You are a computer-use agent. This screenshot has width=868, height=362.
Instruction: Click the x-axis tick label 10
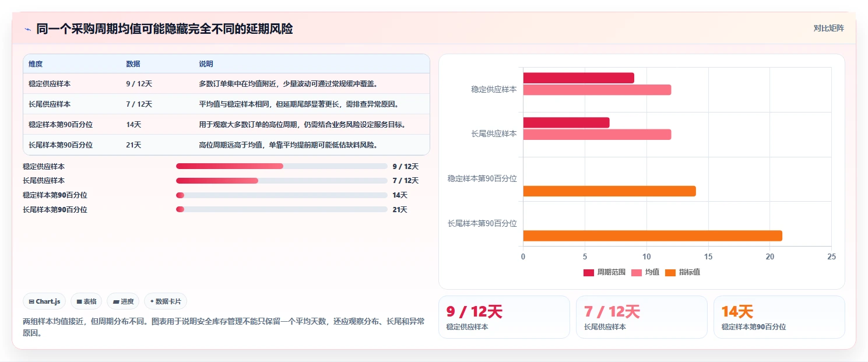coord(646,256)
